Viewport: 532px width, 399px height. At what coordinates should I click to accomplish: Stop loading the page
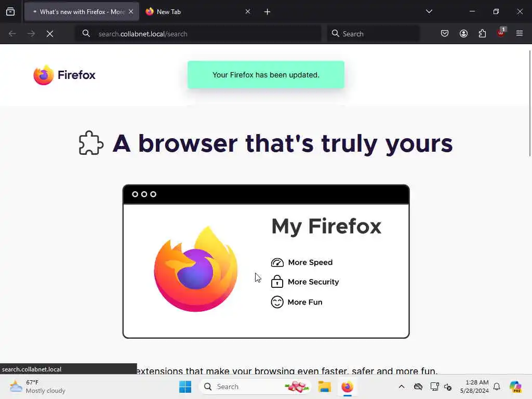coord(50,34)
